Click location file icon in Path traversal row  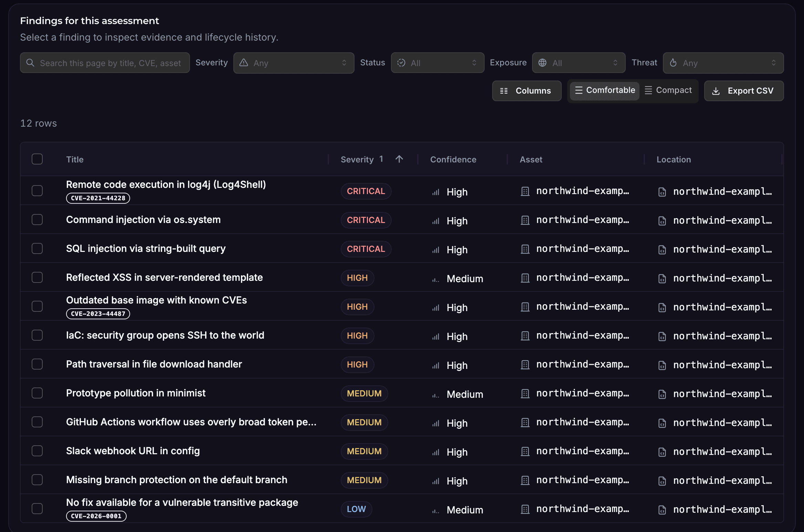click(x=662, y=365)
